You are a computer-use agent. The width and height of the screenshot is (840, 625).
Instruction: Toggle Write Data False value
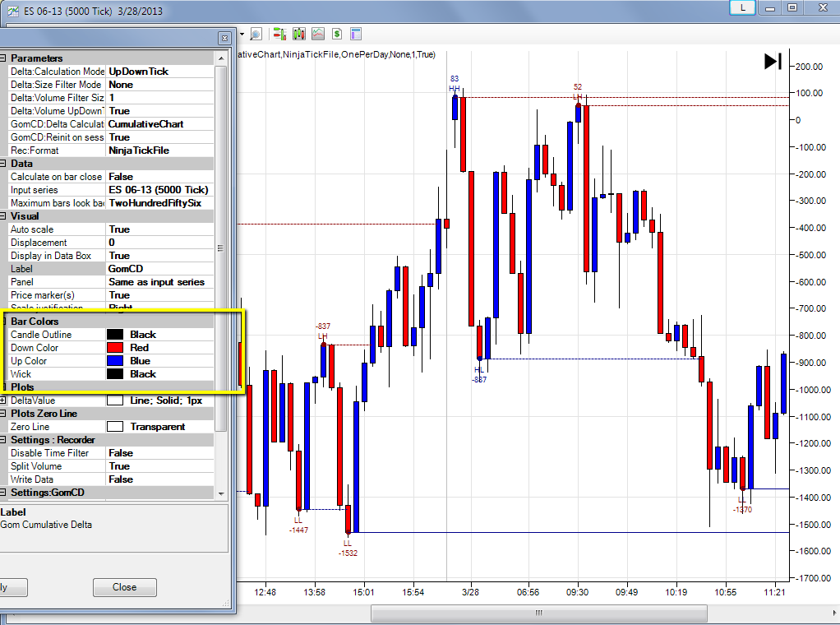[160, 479]
